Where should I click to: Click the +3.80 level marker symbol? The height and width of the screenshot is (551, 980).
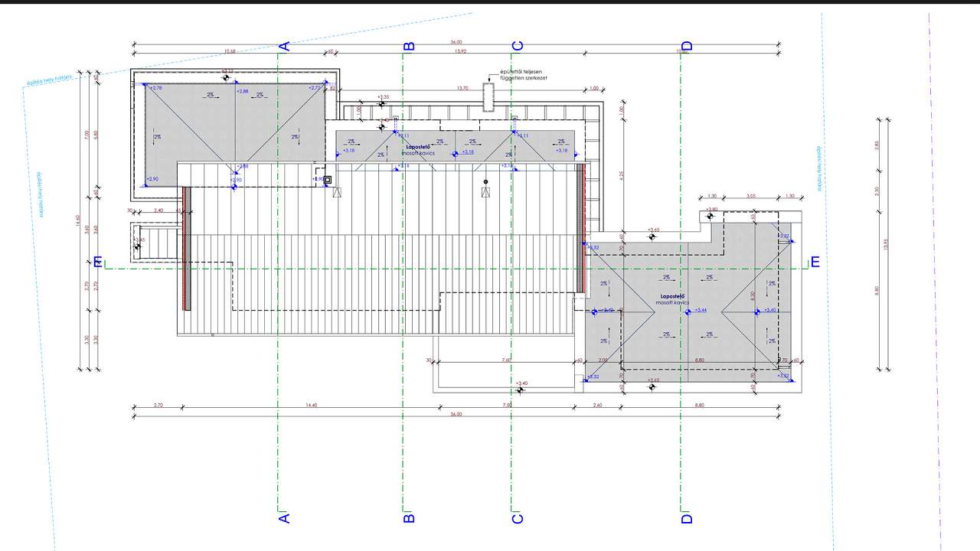(x=710, y=217)
